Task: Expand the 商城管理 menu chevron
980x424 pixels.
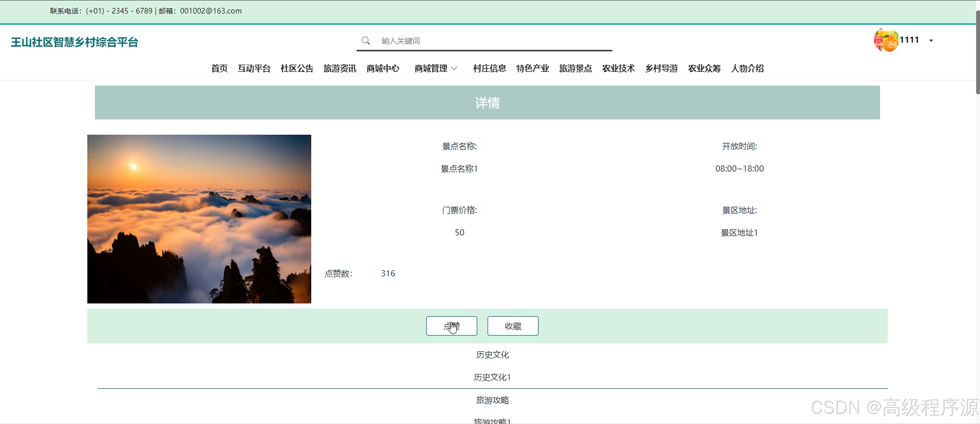Action: pos(454,69)
